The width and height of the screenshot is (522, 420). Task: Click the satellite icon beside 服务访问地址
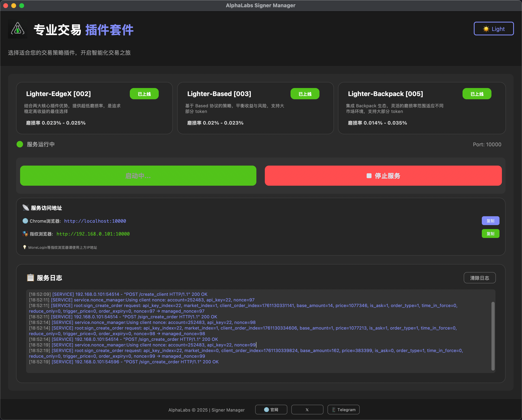[26, 208]
